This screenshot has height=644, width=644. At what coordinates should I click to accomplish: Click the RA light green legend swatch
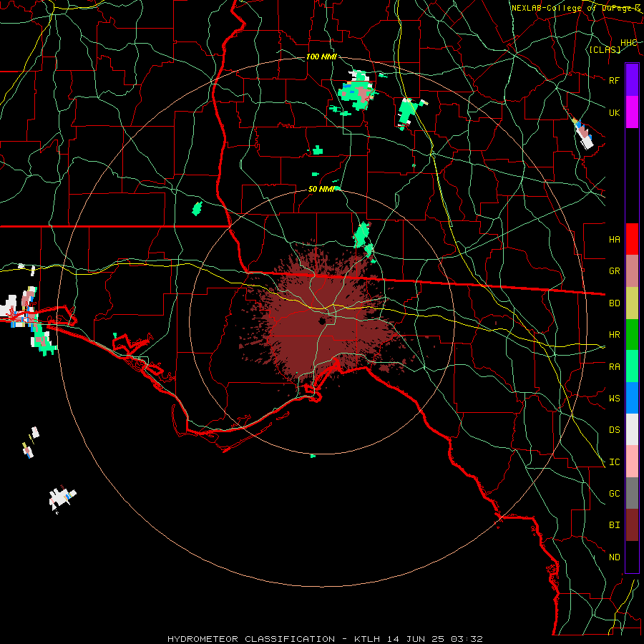(x=632, y=366)
